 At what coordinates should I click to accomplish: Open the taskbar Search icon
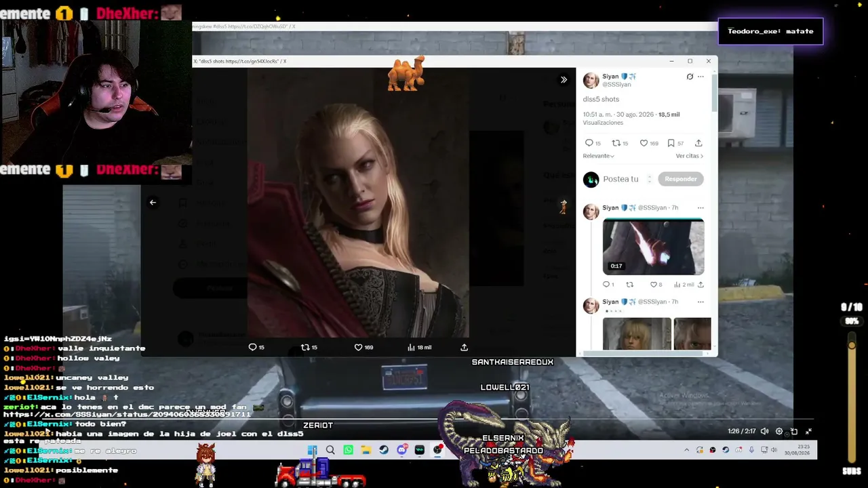tap(330, 450)
